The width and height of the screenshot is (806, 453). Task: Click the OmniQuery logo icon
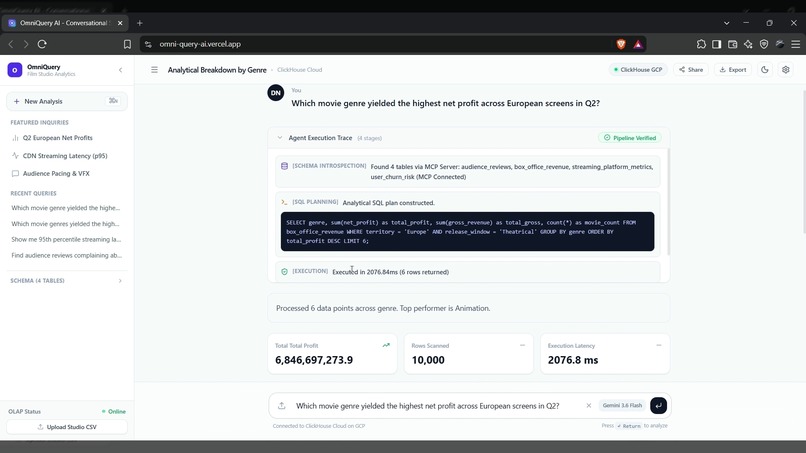(15, 70)
